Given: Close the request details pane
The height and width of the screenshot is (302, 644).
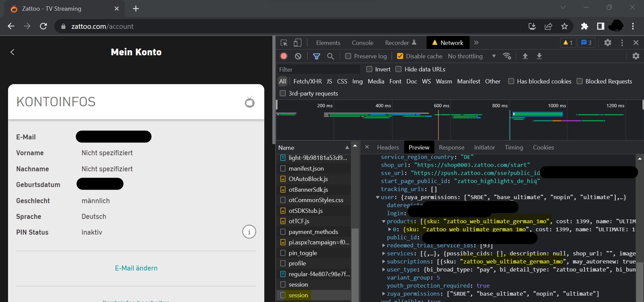Looking at the screenshot, I should click(x=367, y=147).
